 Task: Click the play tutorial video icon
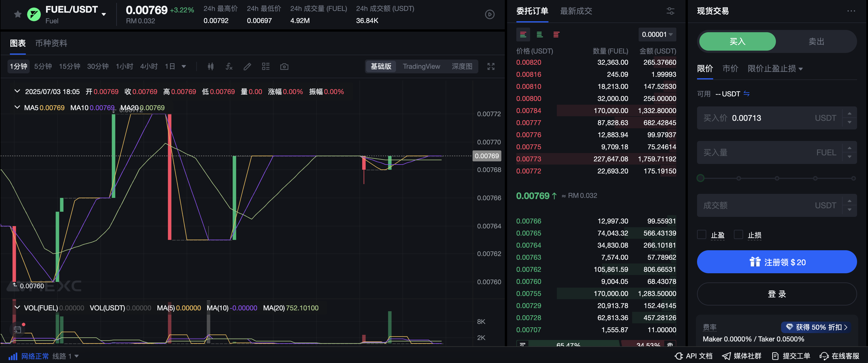pyautogui.click(x=490, y=14)
